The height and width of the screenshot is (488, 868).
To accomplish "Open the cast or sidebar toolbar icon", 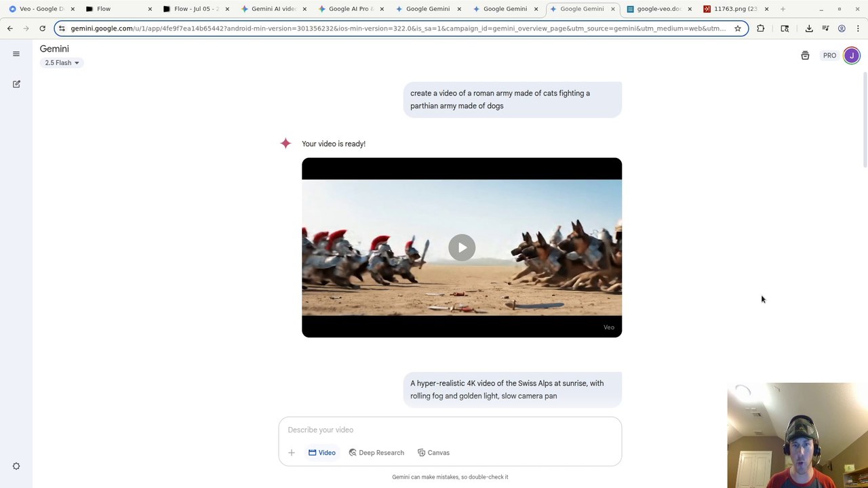I will click(x=785, y=28).
